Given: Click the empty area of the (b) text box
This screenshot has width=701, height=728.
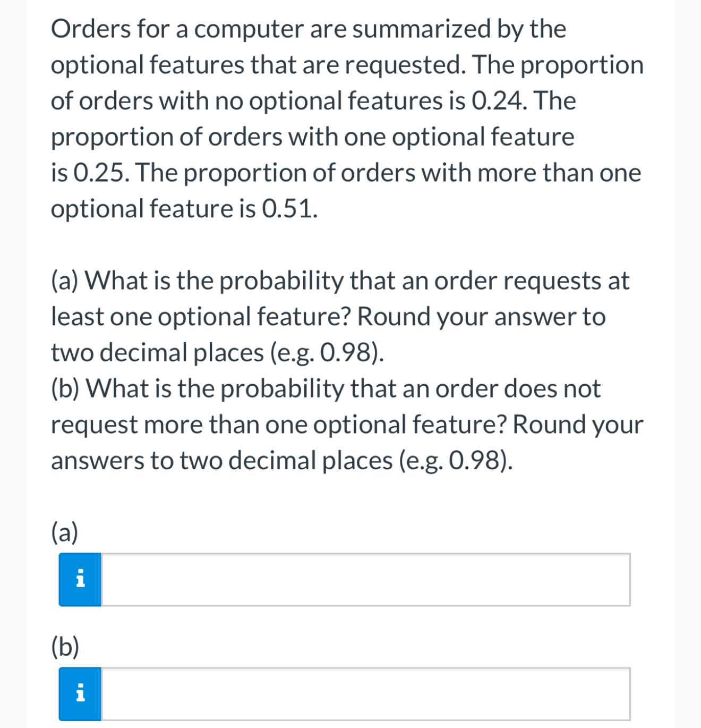Looking at the screenshot, I should click(366, 693).
